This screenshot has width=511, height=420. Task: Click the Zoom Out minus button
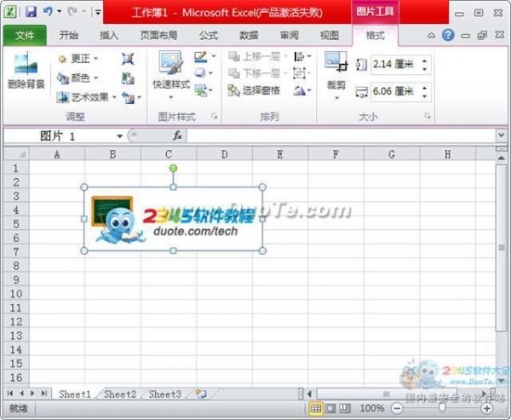tap(397, 408)
